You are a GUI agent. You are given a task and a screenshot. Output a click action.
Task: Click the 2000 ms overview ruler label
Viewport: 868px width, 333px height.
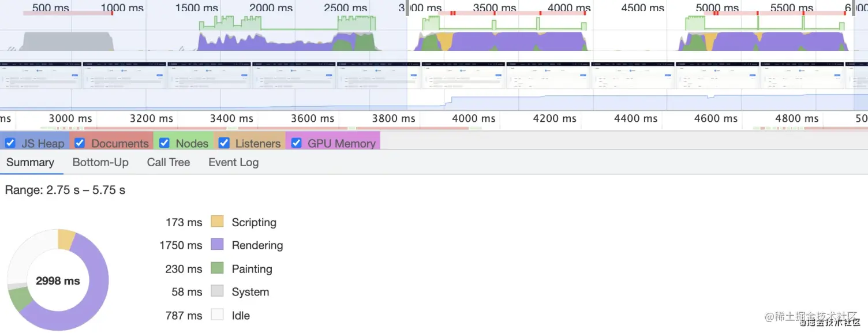271,8
